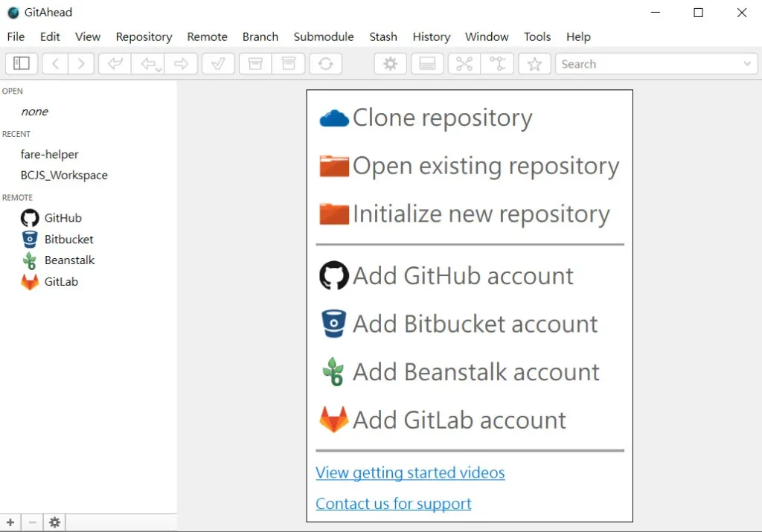Click the star toolbar icon
Image resolution: width=762 pixels, height=532 pixels.
[534, 64]
